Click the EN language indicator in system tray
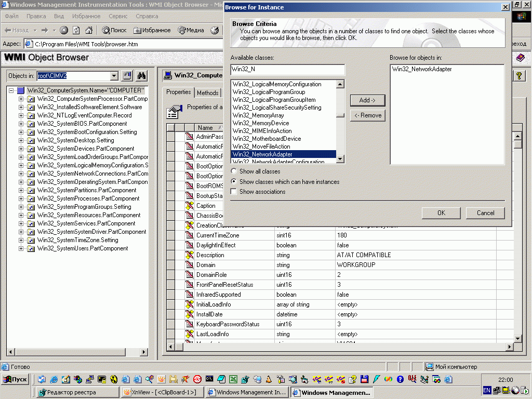The width and height of the screenshot is (532, 399). point(487,390)
